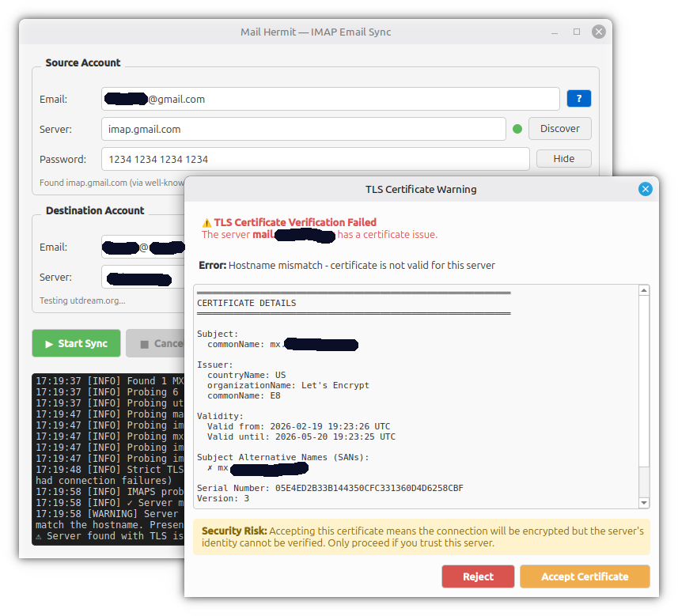Click the source Server field imap.gmail.com
678x616 pixels.
(x=304, y=129)
